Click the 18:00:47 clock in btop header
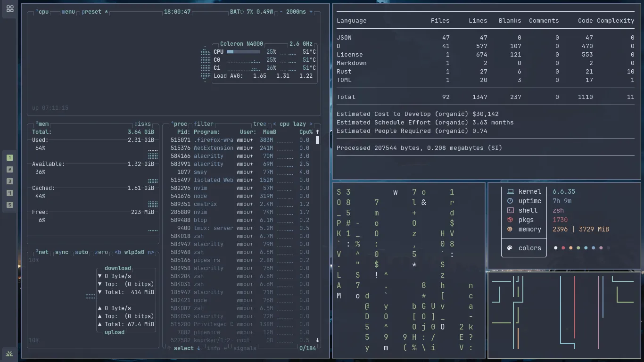Screen dimensions: 644x362 [177, 12]
